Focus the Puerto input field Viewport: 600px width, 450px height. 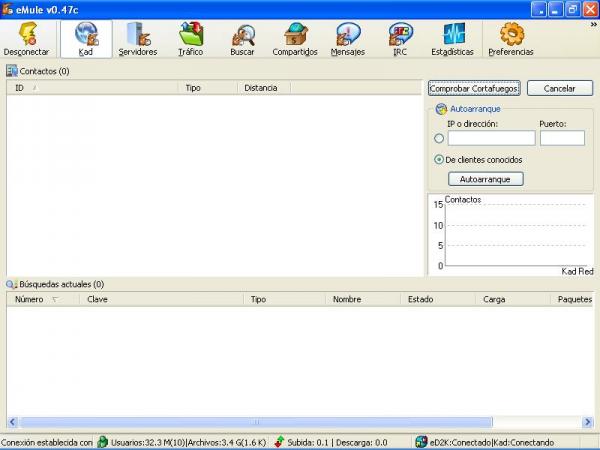[562, 138]
